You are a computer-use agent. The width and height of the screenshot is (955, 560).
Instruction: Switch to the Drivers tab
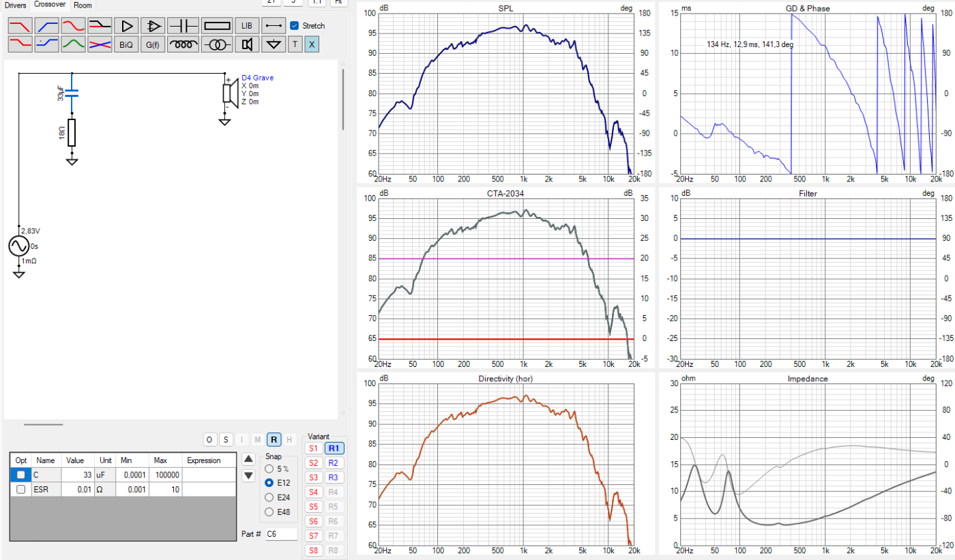(x=15, y=5)
